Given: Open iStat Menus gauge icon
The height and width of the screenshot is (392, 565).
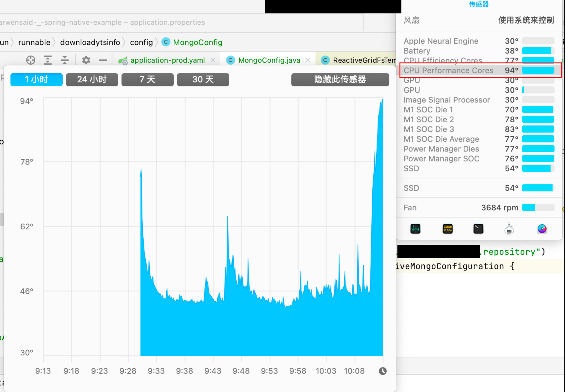Looking at the screenshot, I should (542, 229).
